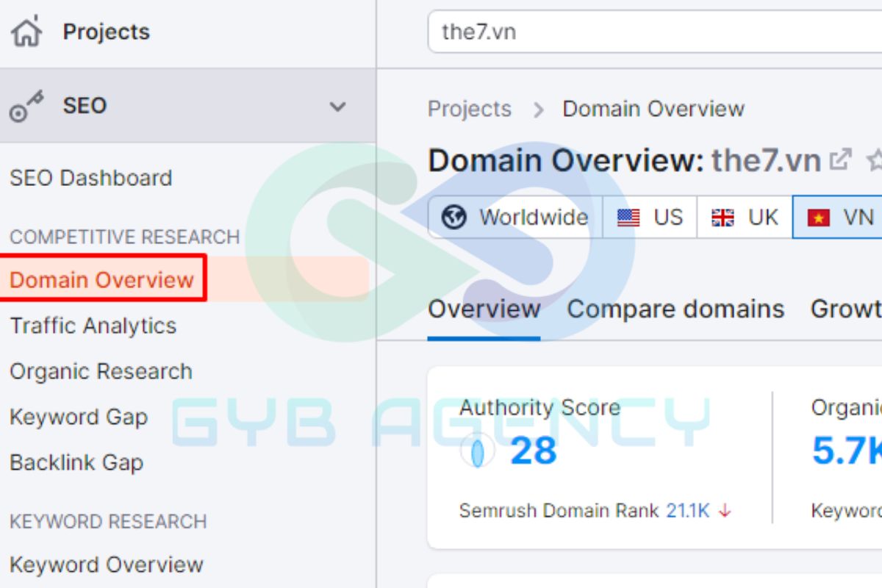Open the external link icon beside the7.vn
The width and height of the screenshot is (882, 588).
coord(840,159)
